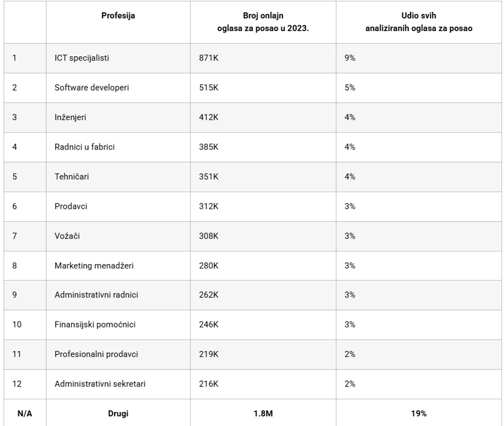The image size is (504, 426).
Task: Click the Marketing menadžeri cell
Action: click(x=93, y=265)
